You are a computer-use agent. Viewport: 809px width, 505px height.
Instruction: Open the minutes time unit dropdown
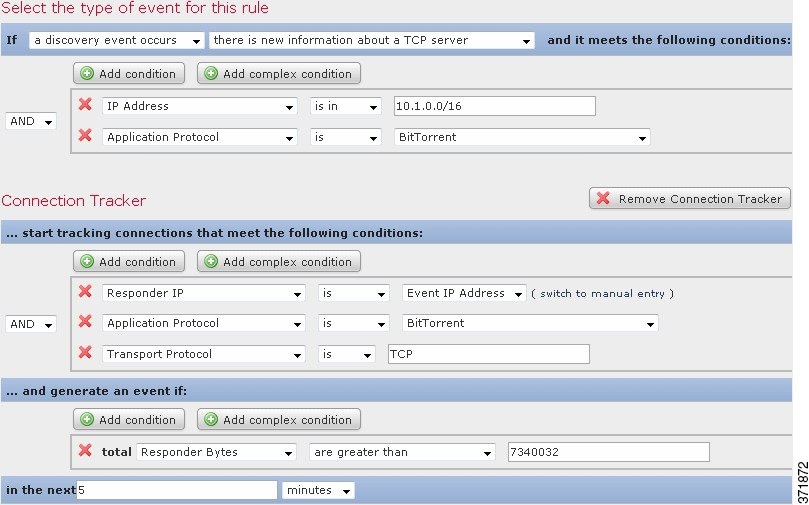click(x=318, y=490)
